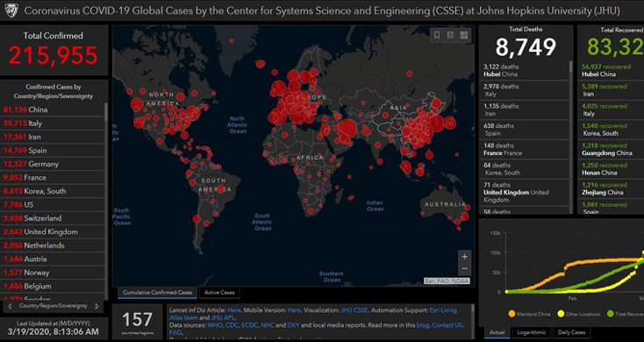Click the confirmed cases list scrollbar
This screenshot has height=342, width=644.
[106, 112]
